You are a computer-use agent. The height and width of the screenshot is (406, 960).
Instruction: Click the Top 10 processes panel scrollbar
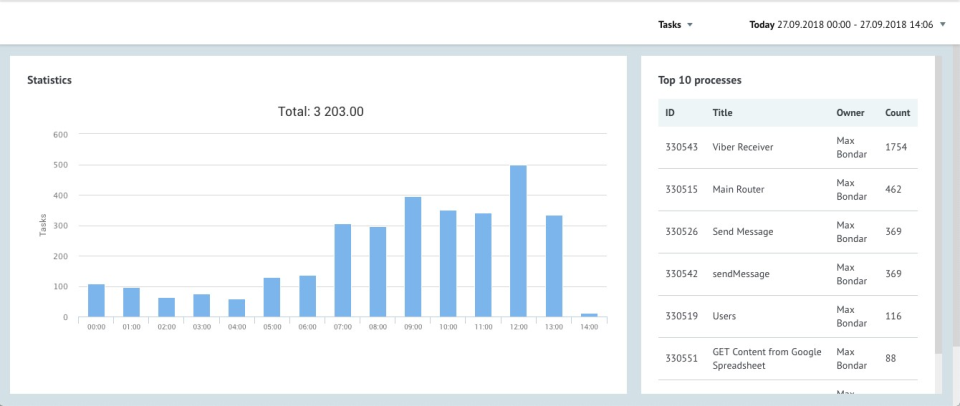click(939, 205)
